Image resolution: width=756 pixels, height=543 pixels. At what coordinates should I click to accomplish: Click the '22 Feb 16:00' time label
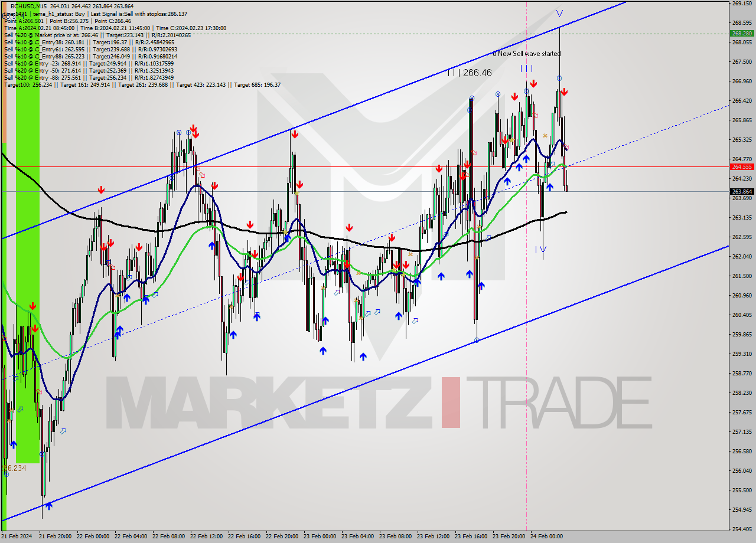(x=244, y=537)
